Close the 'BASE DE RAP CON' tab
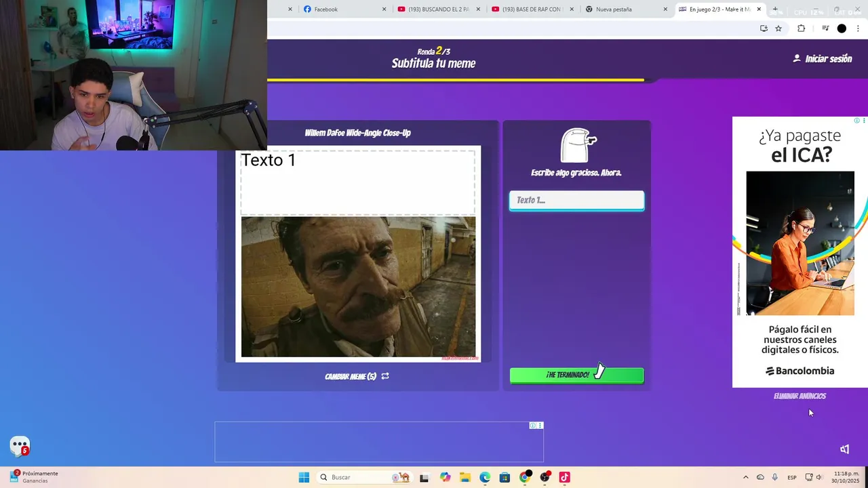 (x=572, y=9)
